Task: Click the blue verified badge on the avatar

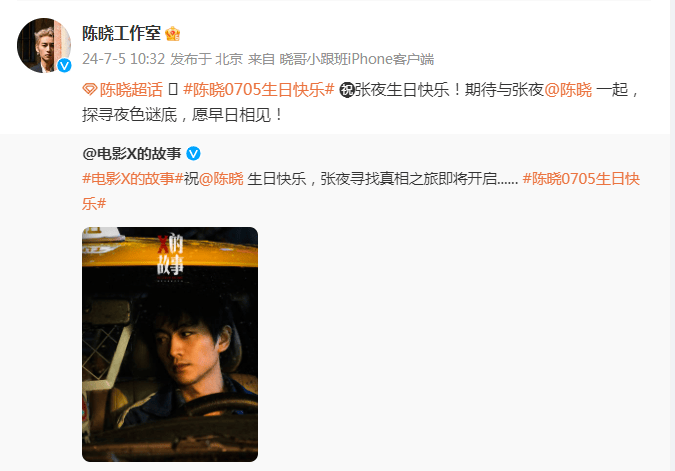Action: click(65, 65)
